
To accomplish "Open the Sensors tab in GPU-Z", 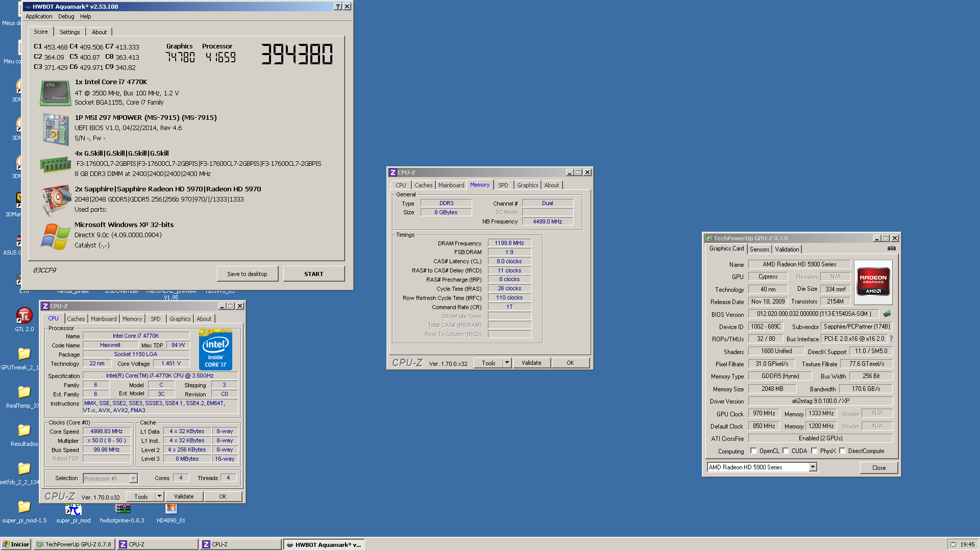I will (759, 249).
